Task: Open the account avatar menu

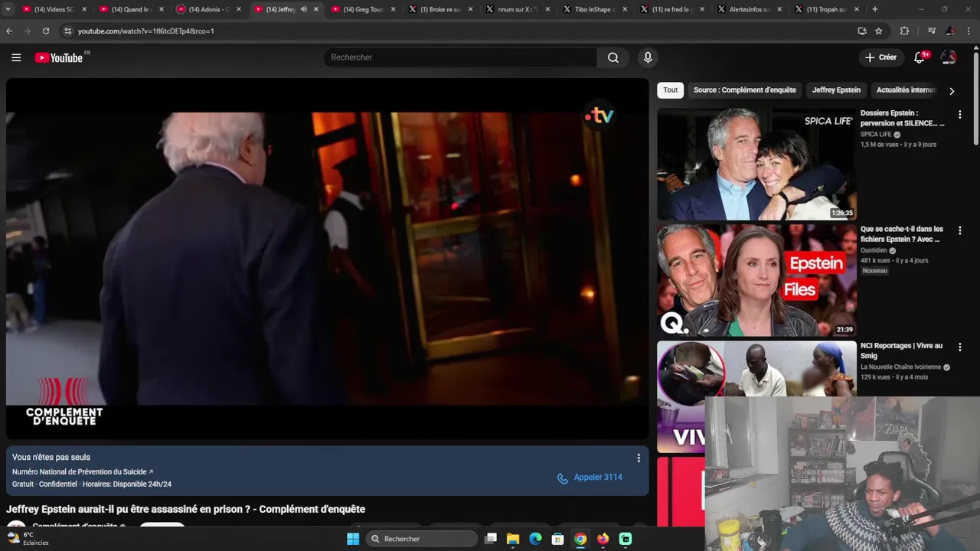Action: tap(949, 57)
